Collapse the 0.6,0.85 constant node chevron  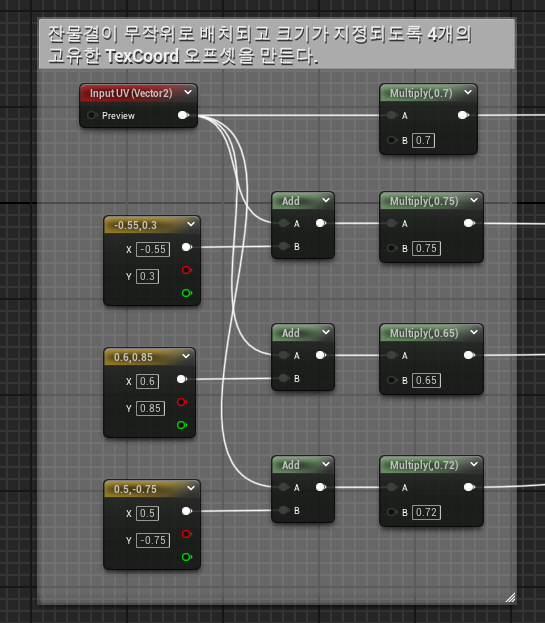tap(186, 356)
